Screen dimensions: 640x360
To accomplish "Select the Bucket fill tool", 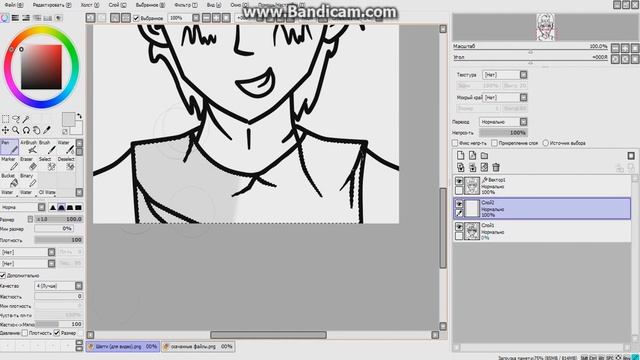I will tap(9, 180).
